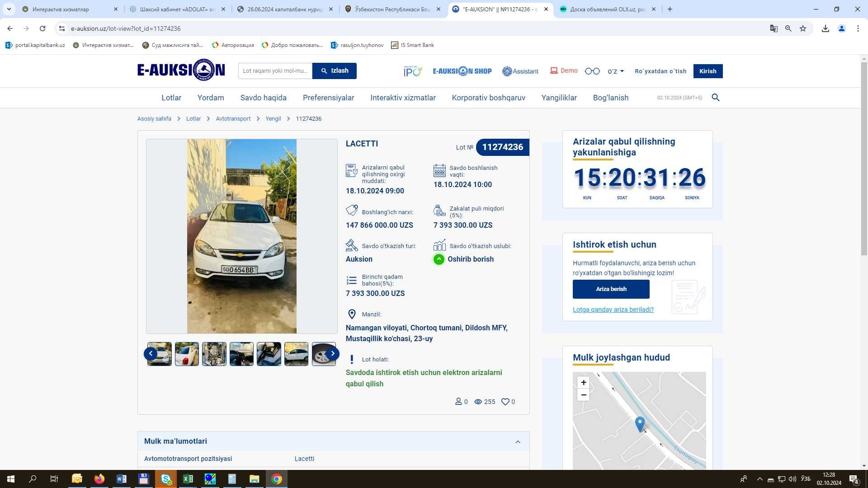Click the magnifier icon in navigation bar
This screenshot has height=488, width=868.
click(716, 98)
